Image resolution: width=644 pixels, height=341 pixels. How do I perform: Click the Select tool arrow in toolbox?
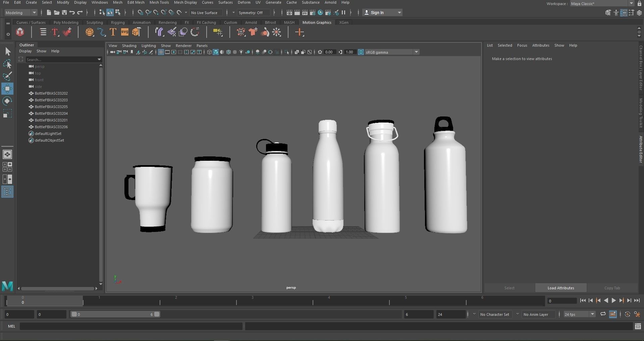(x=7, y=51)
